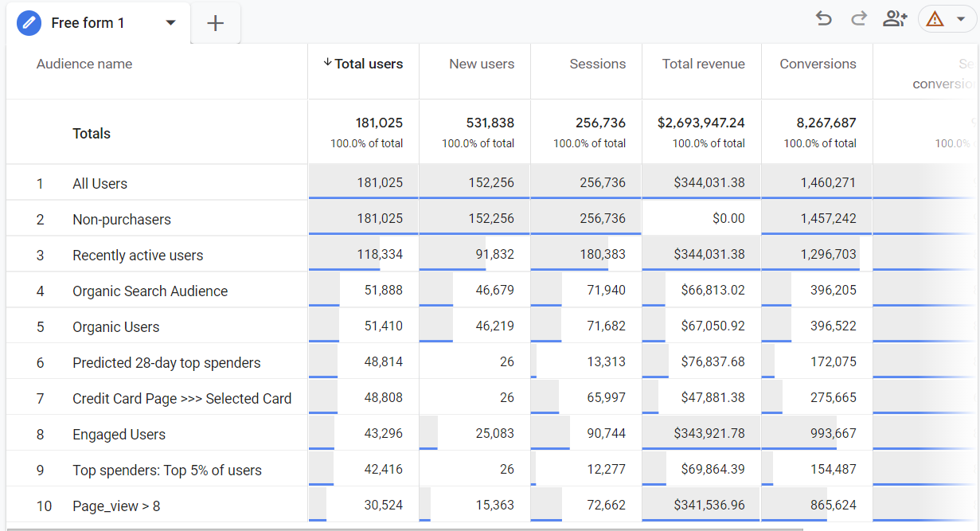Select the Engaged Users audience
The width and height of the screenshot is (980, 531).
click(119, 434)
